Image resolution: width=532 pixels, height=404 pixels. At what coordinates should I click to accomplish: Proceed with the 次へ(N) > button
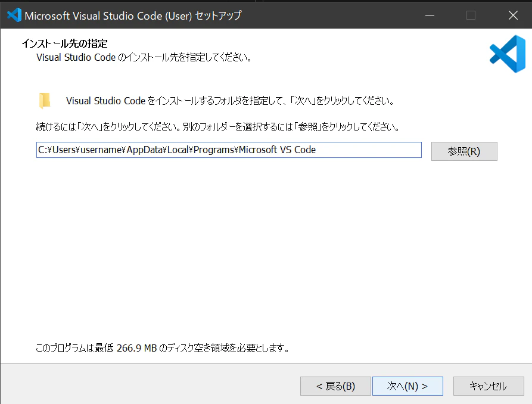pos(407,386)
